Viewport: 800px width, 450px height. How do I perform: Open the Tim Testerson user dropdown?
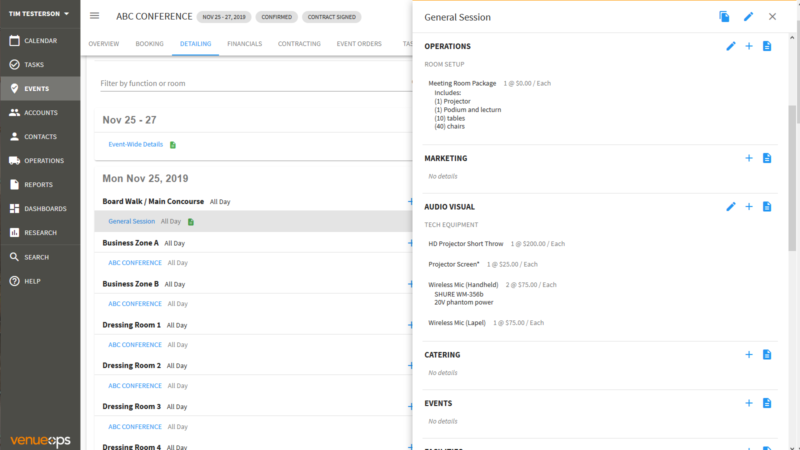coord(39,14)
